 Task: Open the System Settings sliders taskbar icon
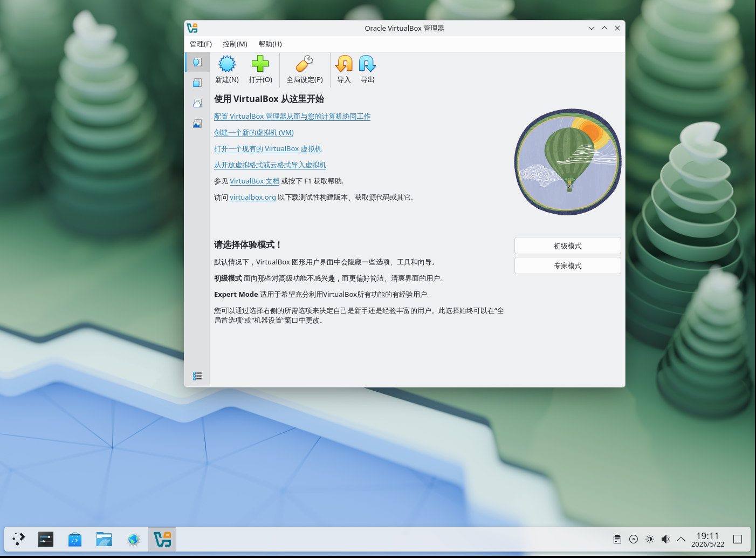click(x=46, y=539)
